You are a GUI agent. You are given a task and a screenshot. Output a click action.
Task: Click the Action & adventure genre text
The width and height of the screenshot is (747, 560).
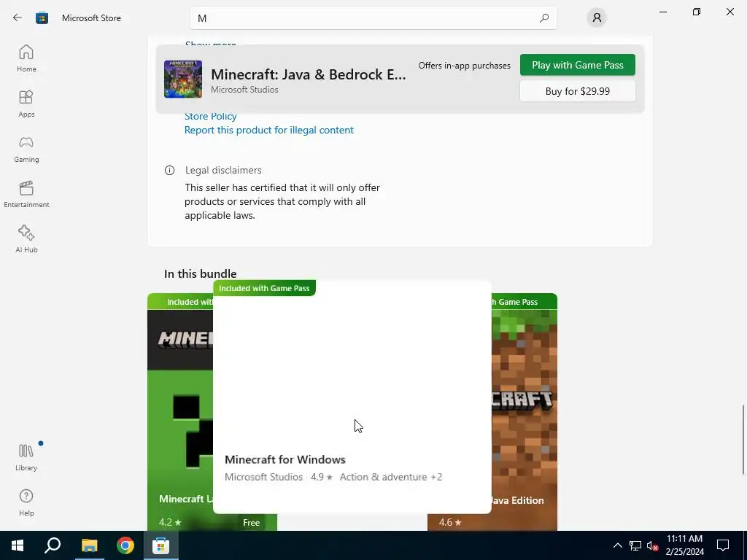(383, 477)
